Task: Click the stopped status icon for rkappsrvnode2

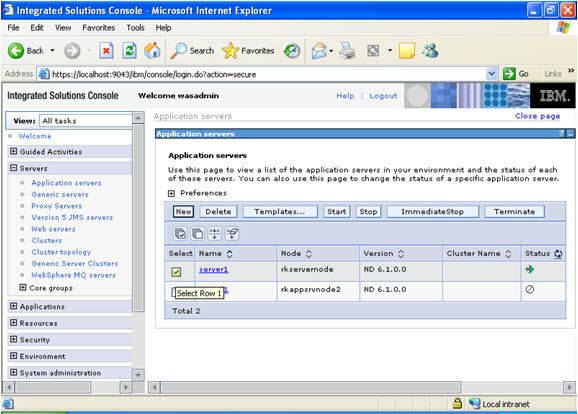Action: click(530, 289)
